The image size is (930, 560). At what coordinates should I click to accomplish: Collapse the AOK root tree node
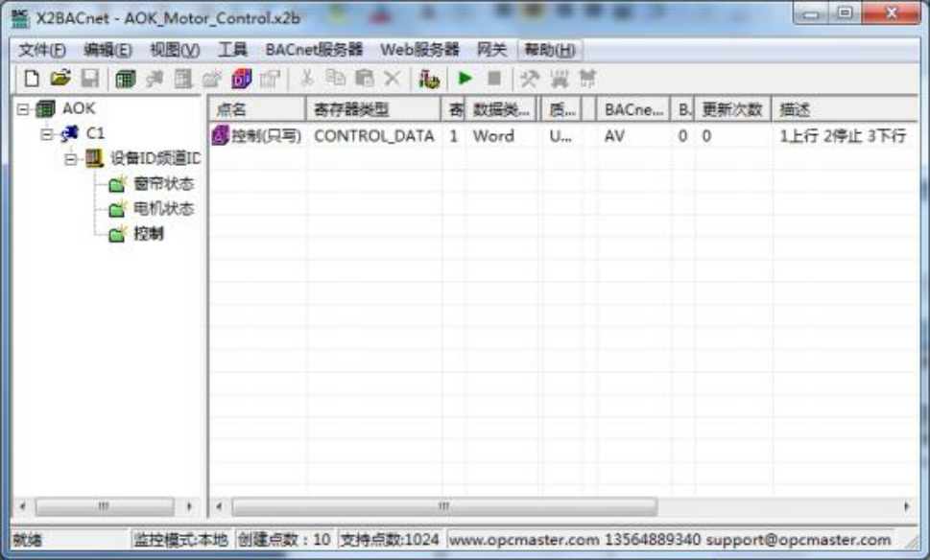point(22,109)
